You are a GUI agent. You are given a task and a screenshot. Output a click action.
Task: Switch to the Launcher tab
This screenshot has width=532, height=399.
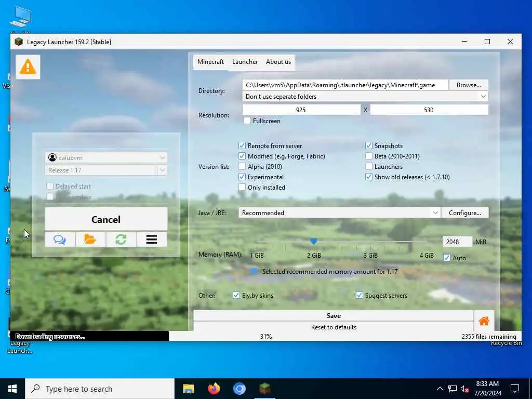click(x=245, y=62)
